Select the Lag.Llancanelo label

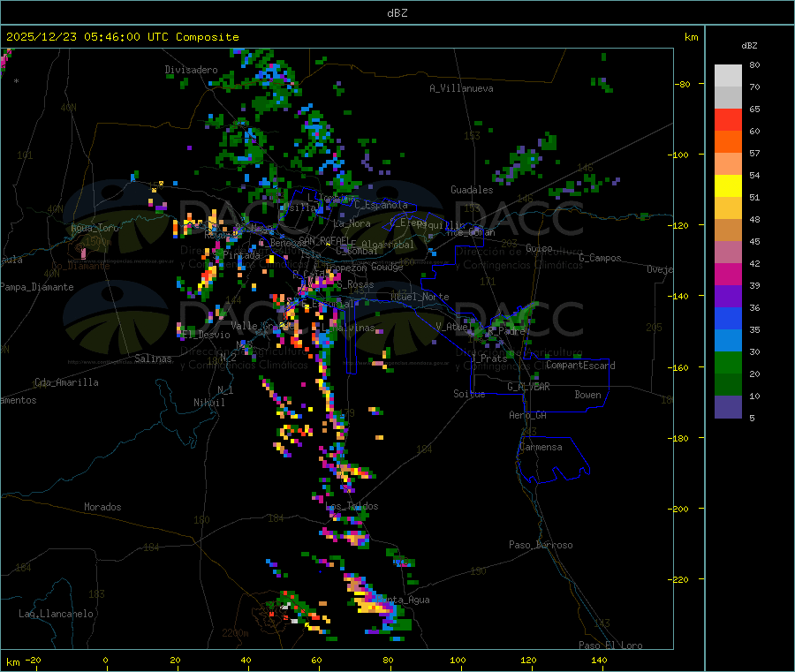(x=57, y=614)
